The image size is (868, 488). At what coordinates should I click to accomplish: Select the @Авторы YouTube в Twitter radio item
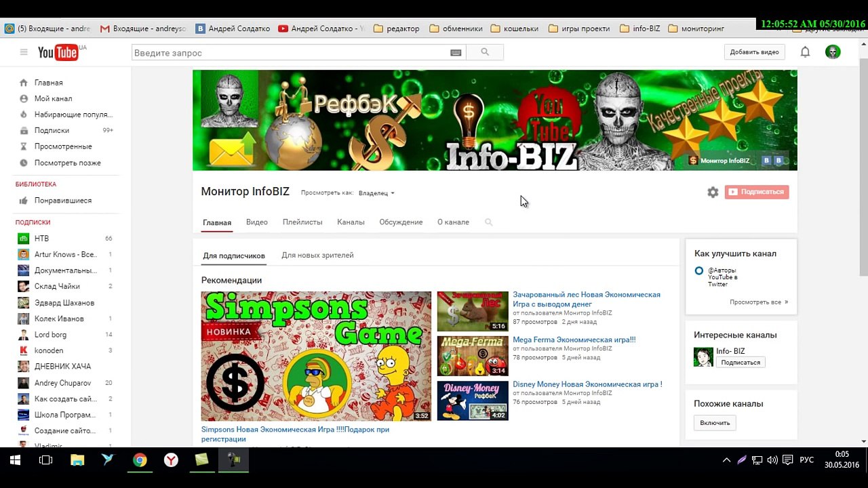(x=699, y=270)
